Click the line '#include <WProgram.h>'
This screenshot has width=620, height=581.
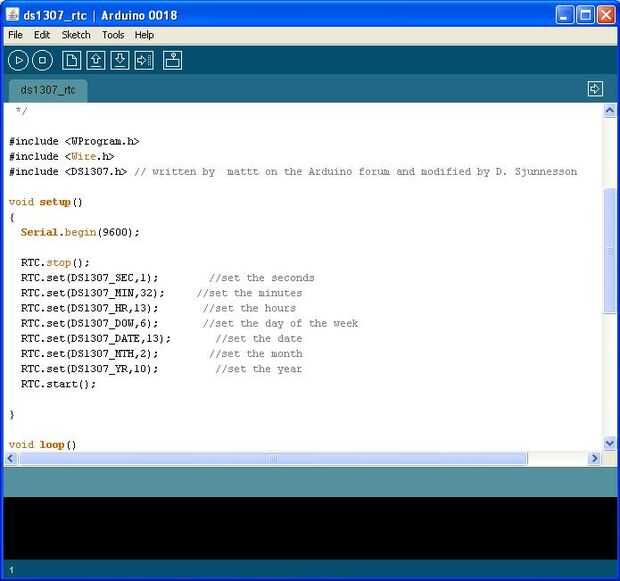pos(74,141)
